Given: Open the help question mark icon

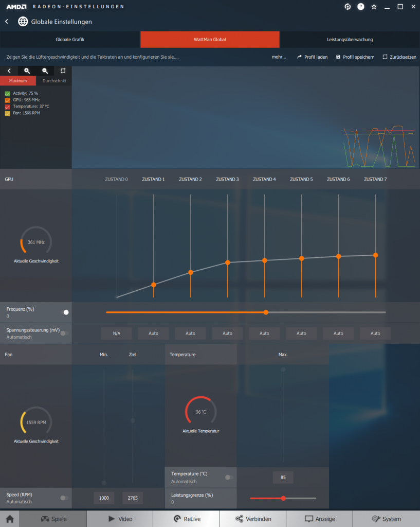Looking at the screenshot, I should click(360, 7).
